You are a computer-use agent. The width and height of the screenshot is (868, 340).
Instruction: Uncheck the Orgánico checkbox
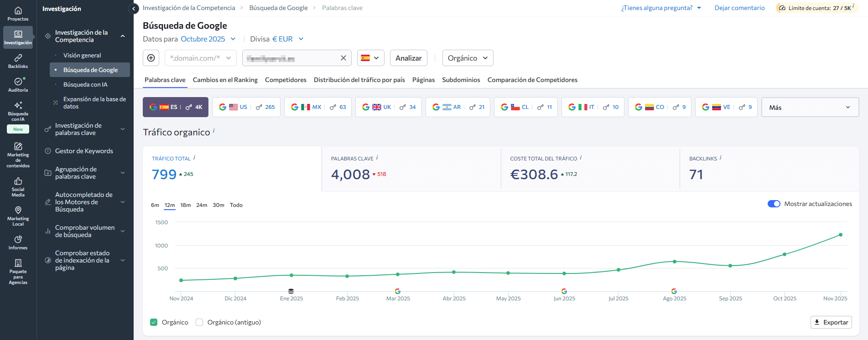point(154,322)
